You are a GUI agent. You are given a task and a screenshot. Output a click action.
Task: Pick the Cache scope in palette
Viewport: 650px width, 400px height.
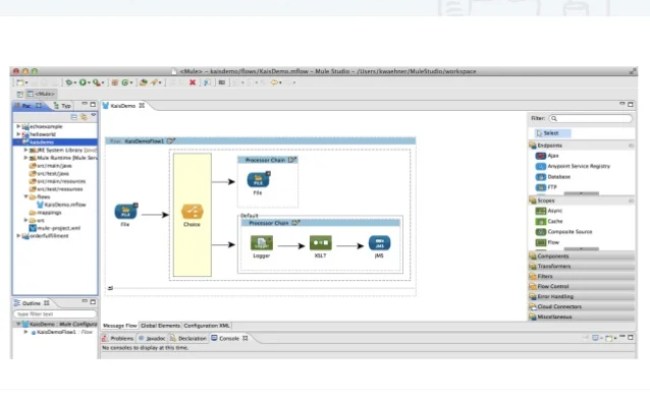click(x=549, y=221)
